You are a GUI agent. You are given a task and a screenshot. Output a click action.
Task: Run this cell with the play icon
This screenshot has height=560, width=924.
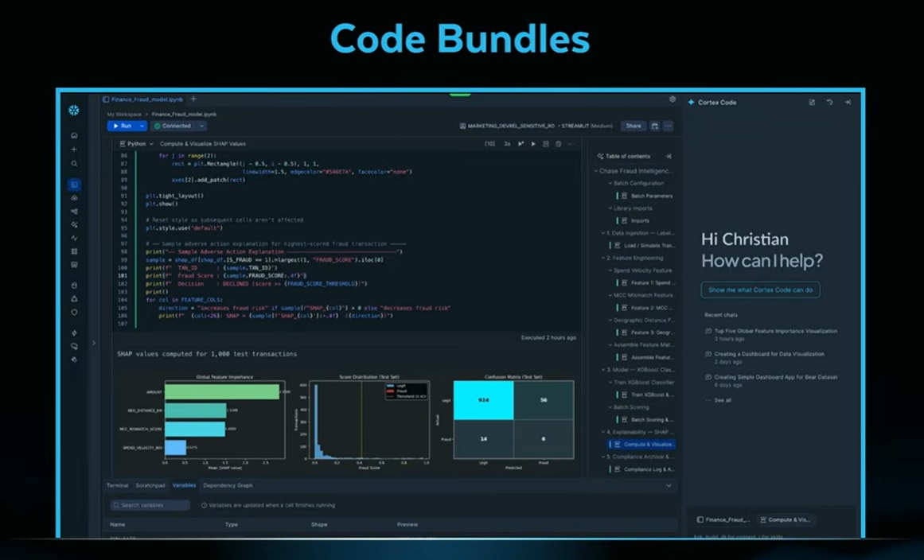coord(533,144)
